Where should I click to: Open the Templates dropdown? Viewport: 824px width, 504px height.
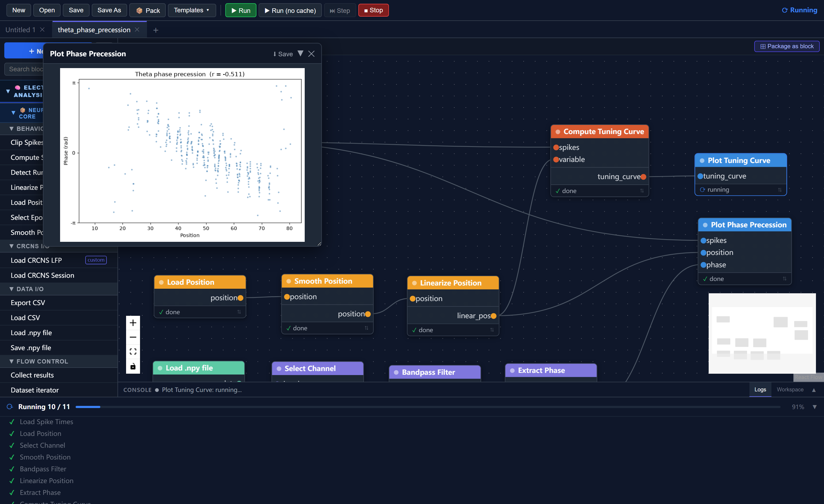[x=192, y=10]
